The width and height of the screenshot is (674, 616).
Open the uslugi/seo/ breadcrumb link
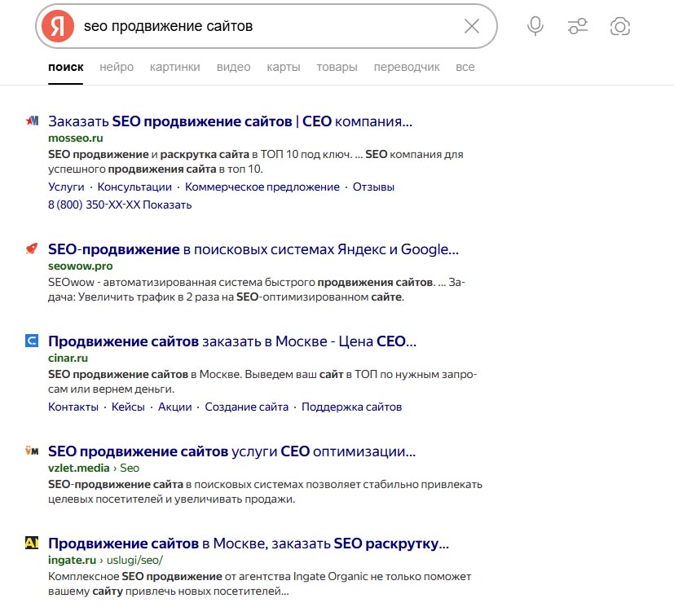click(x=134, y=560)
